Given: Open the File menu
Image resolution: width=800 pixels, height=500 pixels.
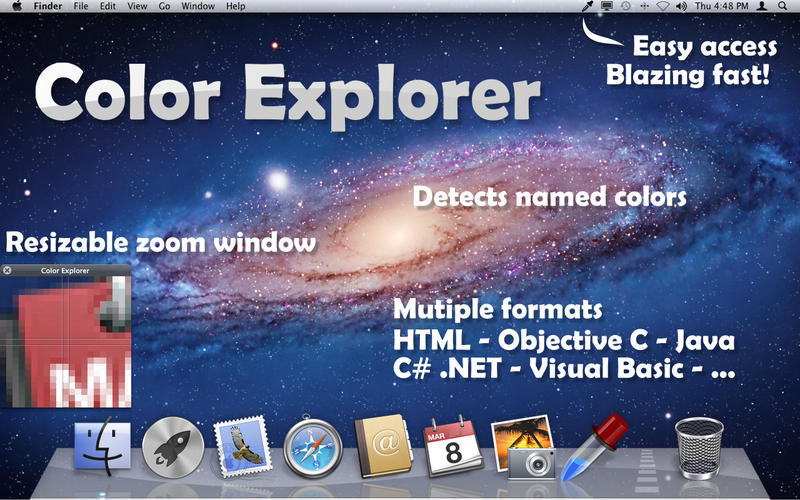Looking at the screenshot, I should coord(81,6).
